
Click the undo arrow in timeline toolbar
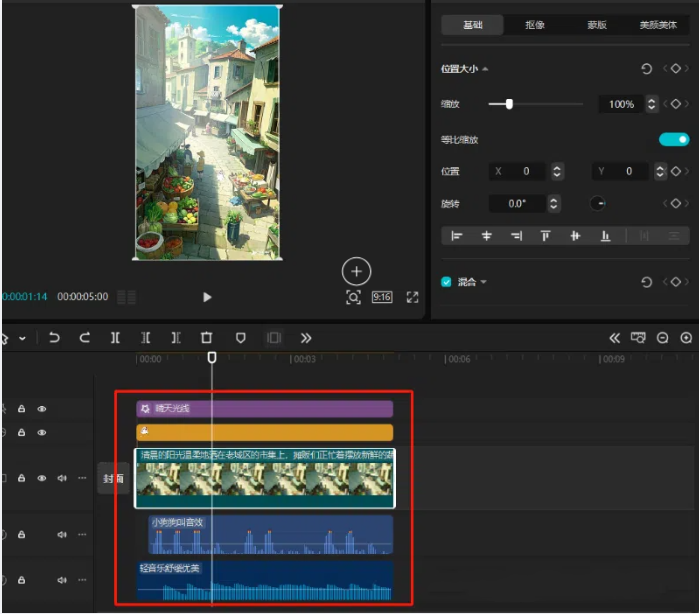pyautogui.click(x=54, y=338)
